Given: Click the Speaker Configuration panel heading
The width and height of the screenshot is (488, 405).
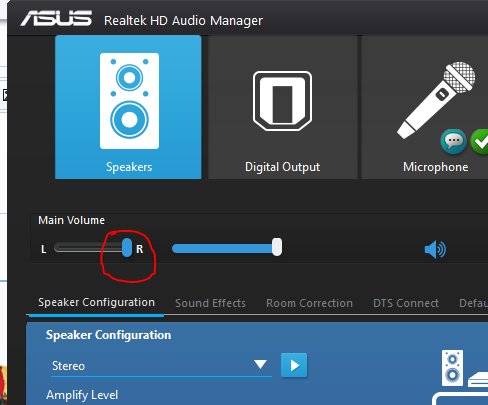Looking at the screenshot, I should 109,335.
